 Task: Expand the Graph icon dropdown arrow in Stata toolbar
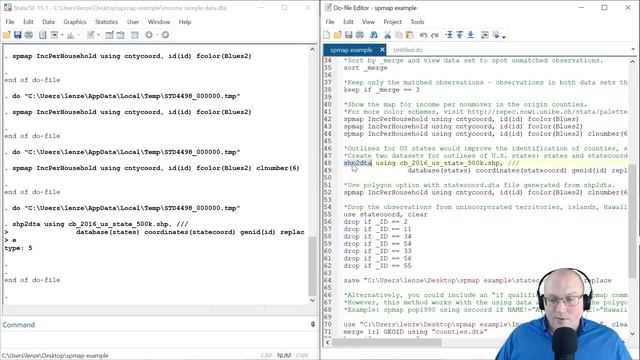78,35
